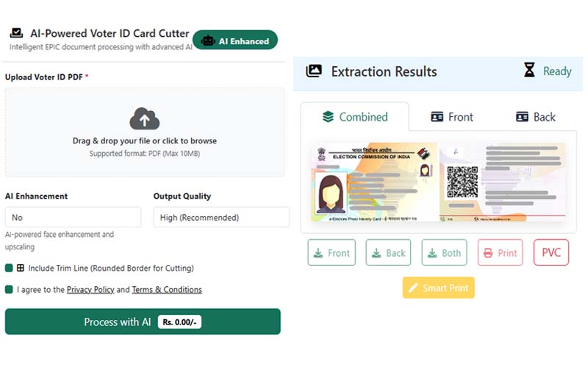The image size is (588, 387).
Task: Switch to the Back tab
Action: pyautogui.click(x=536, y=117)
